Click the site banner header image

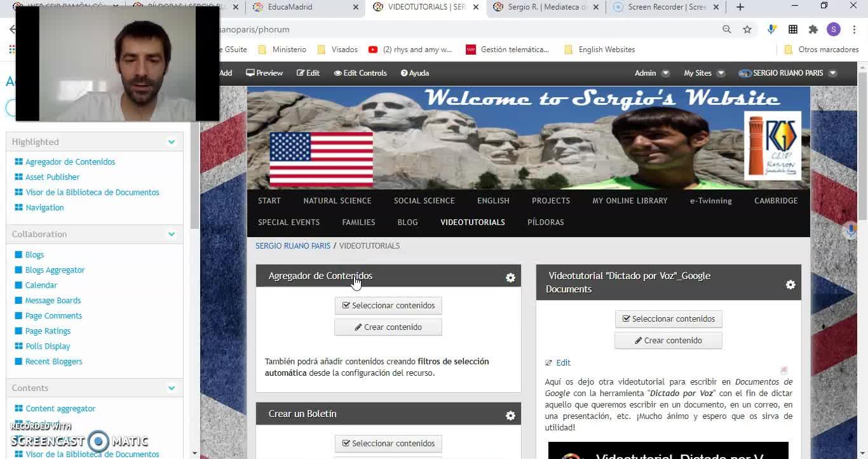pos(529,137)
